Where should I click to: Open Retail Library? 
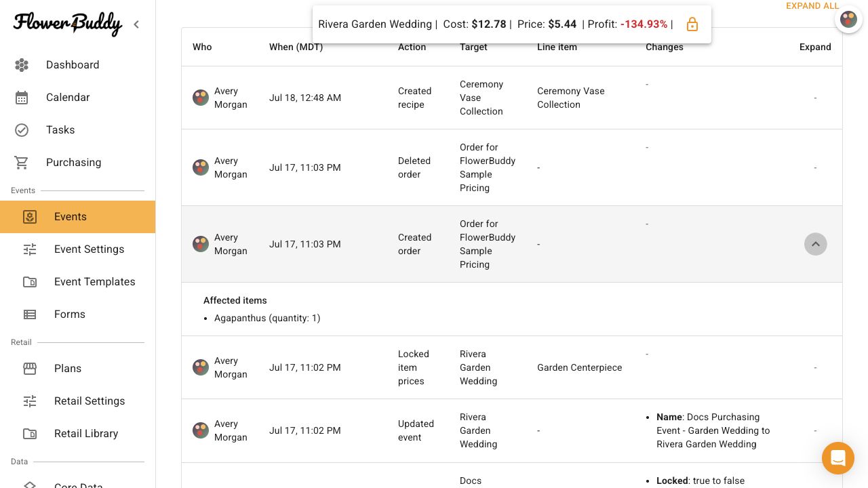[x=78, y=434]
